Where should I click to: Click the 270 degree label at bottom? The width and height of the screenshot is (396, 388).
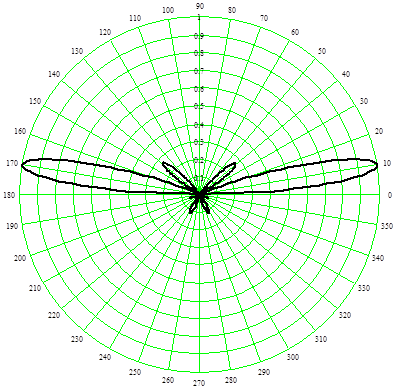[x=199, y=383]
